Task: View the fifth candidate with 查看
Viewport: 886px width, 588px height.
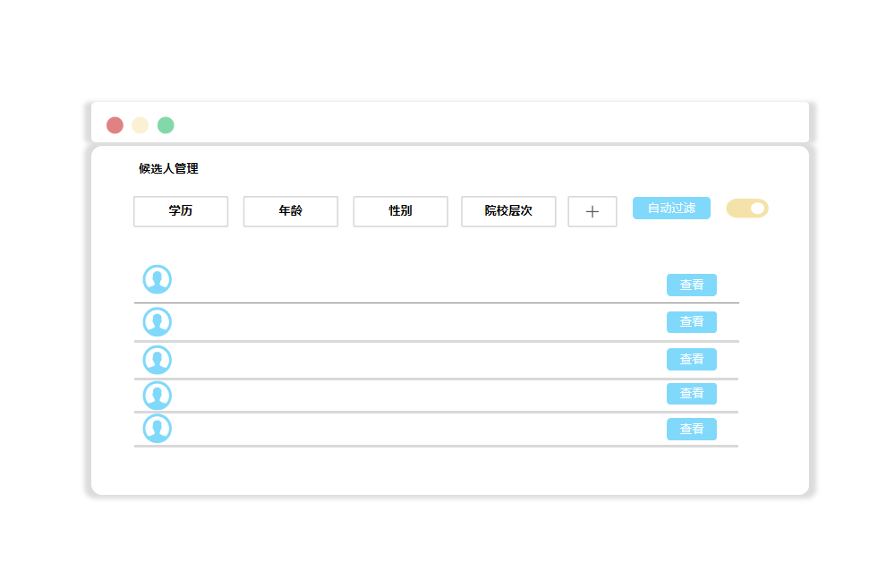Action: tap(692, 430)
